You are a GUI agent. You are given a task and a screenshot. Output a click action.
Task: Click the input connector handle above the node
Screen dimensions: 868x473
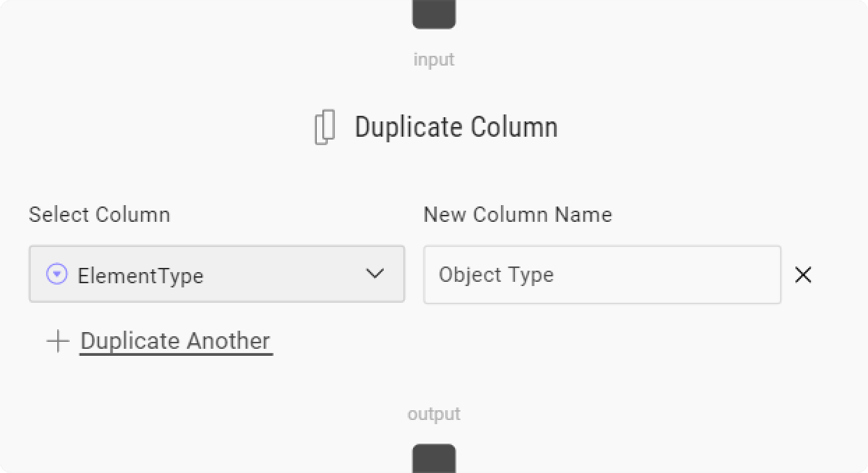(x=433, y=10)
